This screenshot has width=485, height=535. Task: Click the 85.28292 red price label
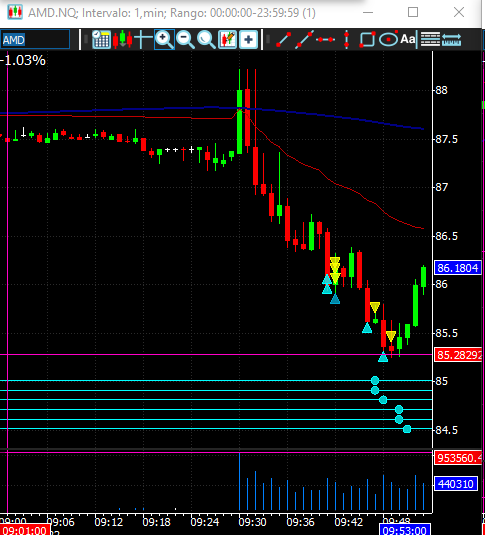(459, 355)
